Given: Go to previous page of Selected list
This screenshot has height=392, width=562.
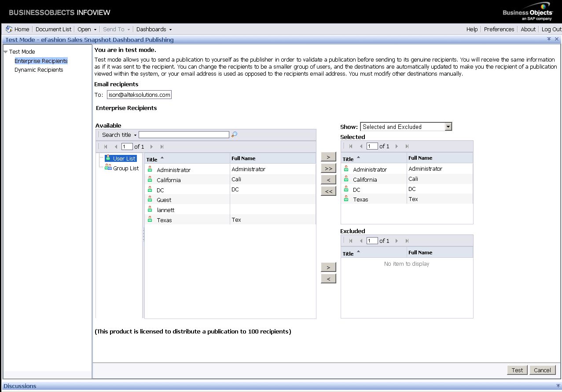Looking at the screenshot, I should pyautogui.click(x=361, y=146).
